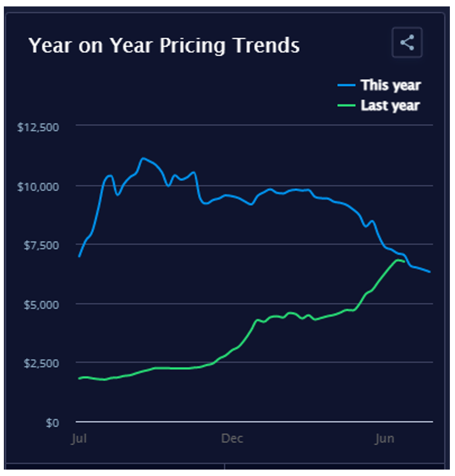455x476 pixels.
Task: Click the green legend line marker
Action: 346,105
